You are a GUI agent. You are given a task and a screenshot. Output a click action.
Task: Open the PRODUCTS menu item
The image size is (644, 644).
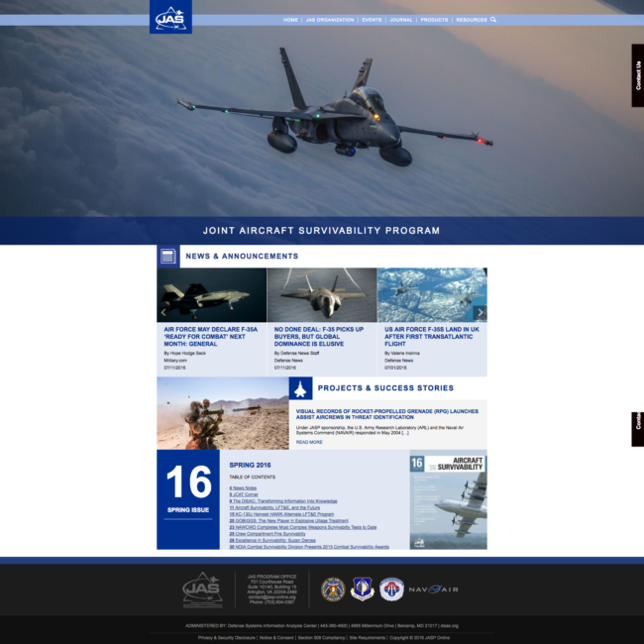434,20
